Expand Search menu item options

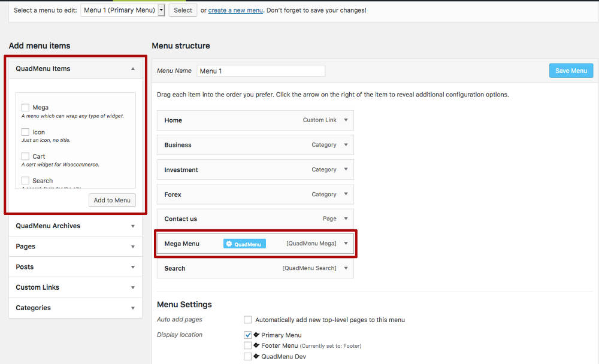click(346, 268)
